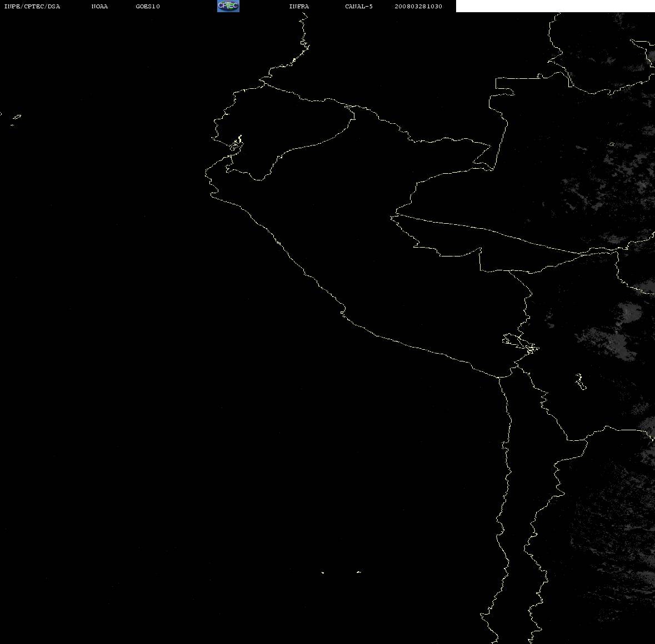Click the 200803281030 timestamp text
655x644 pixels.
[418, 6]
